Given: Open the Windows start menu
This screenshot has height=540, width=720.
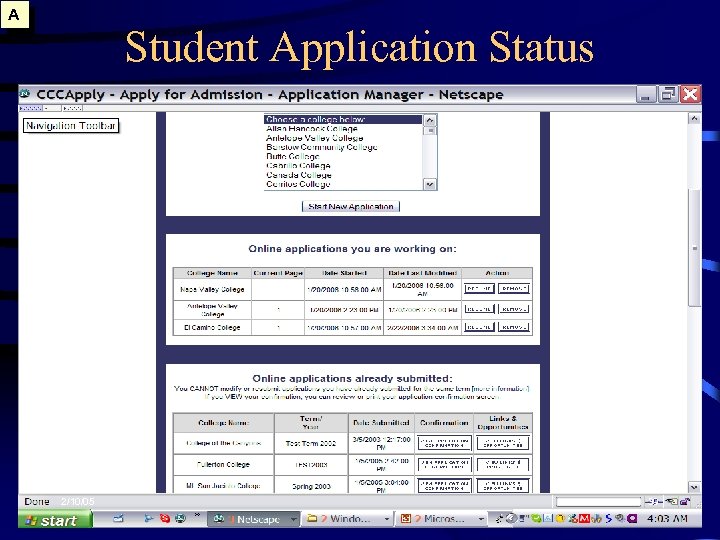Looking at the screenshot, I should click(55, 520).
